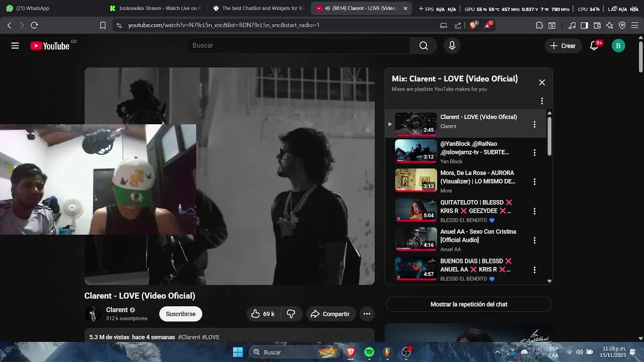Open YouTube notifications bell
The height and width of the screenshot is (362, 644).
tap(594, 46)
